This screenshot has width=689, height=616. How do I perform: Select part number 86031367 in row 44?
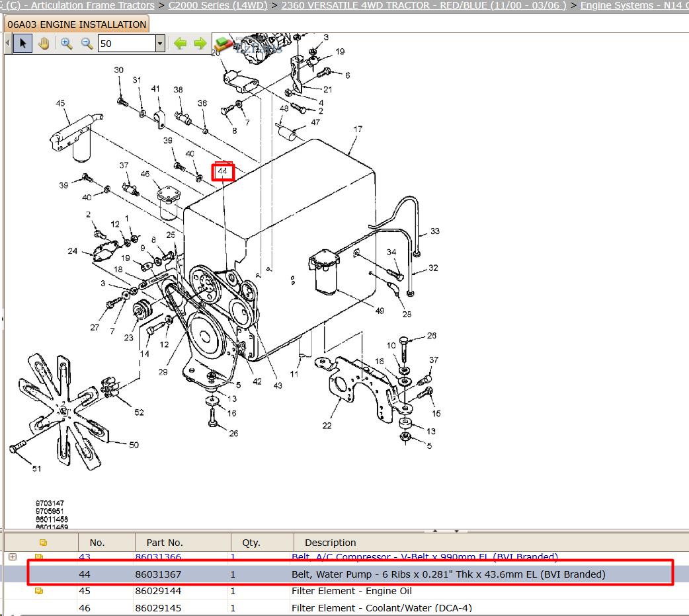point(158,574)
